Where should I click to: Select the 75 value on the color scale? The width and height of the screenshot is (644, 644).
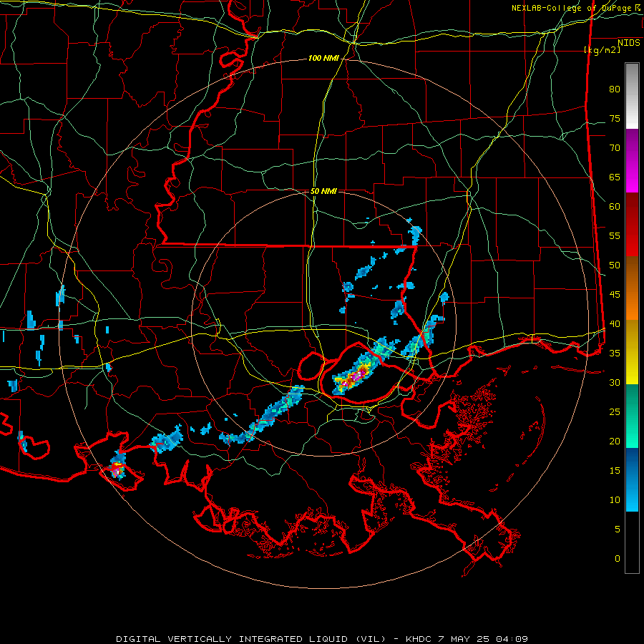point(615,119)
